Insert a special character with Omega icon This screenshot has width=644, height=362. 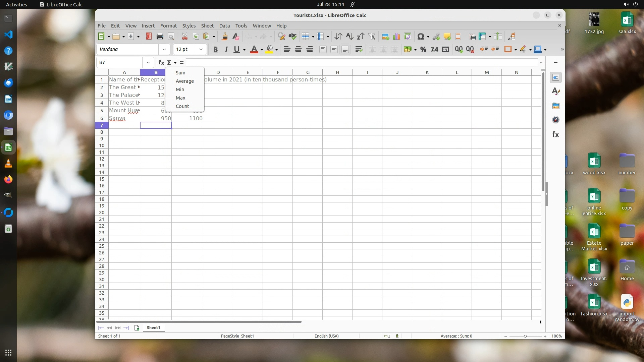point(420,37)
